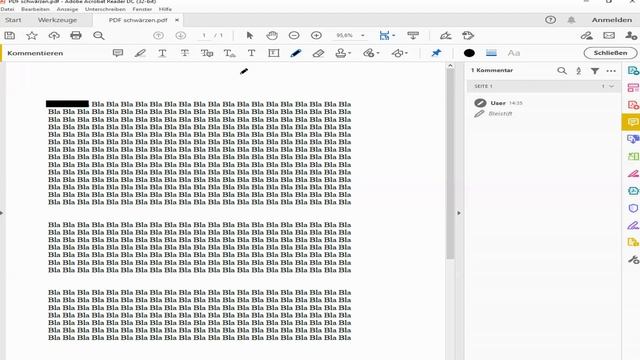Image resolution: width=640 pixels, height=360 pixels.
Task: Select the pencil drawing tool
Action: (x=296, y=53)
